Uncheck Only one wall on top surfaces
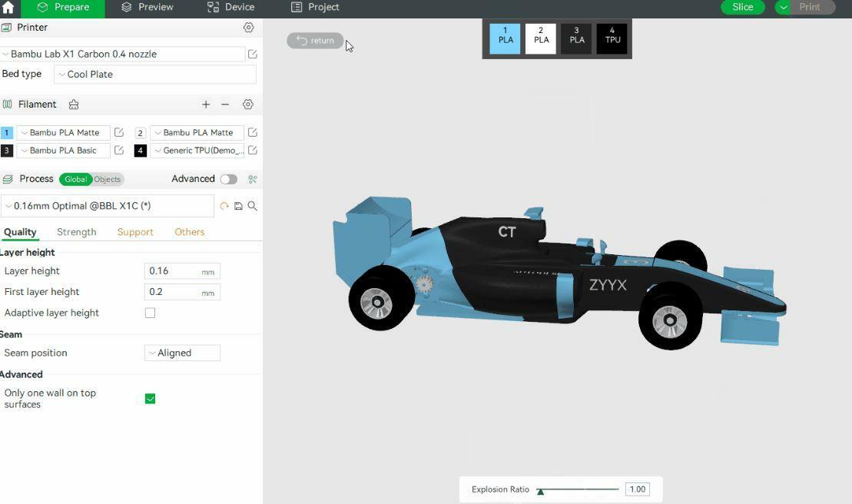Image resolution: width=852 pixels, height=504 pixels. pos(150,399)
